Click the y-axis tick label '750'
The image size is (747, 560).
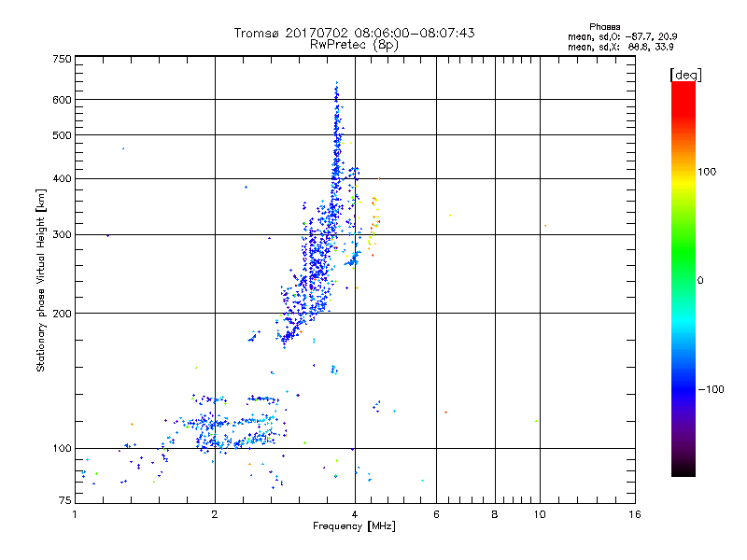point(62,59)
